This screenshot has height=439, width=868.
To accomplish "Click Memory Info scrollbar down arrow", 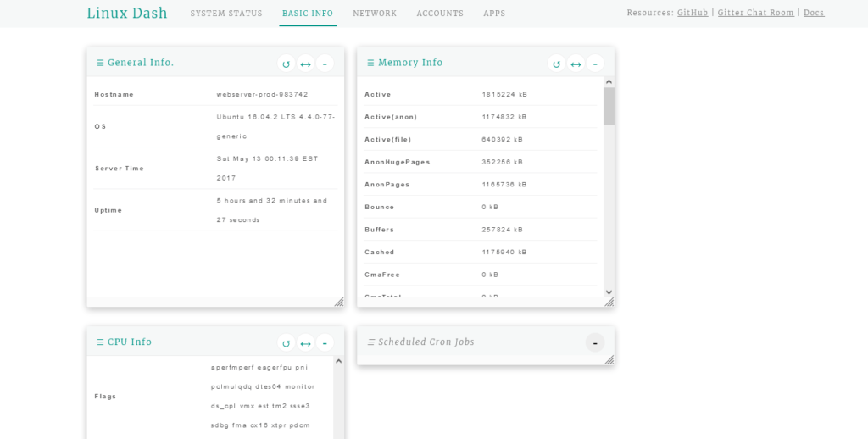I will click(609, 292).
